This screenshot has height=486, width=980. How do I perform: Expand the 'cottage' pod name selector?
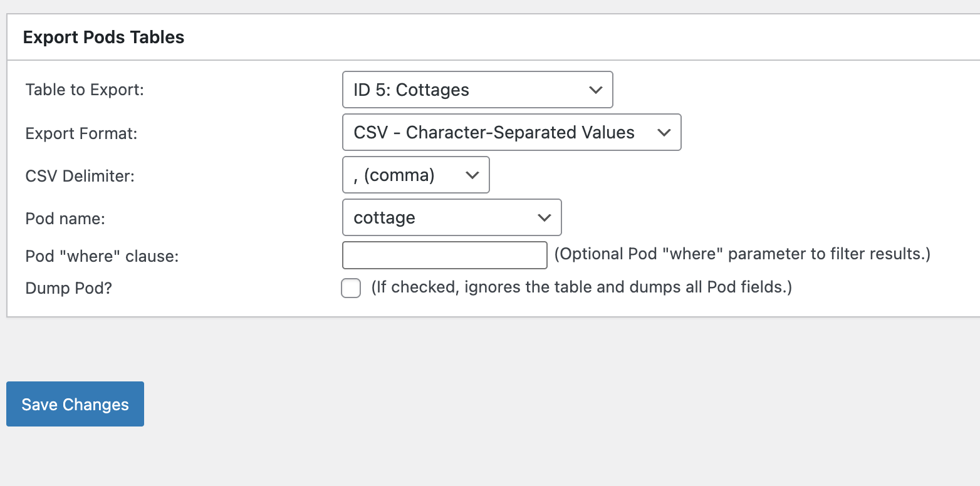point(451,218)
